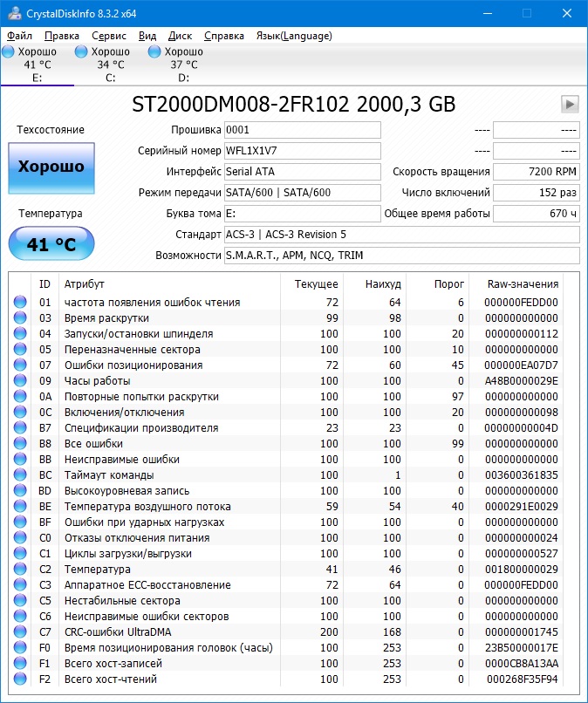Select disk E: tab at 41 °C
The height and width of the screenshot is (703, 588).
pyautogui.click(x=38, y=65)
